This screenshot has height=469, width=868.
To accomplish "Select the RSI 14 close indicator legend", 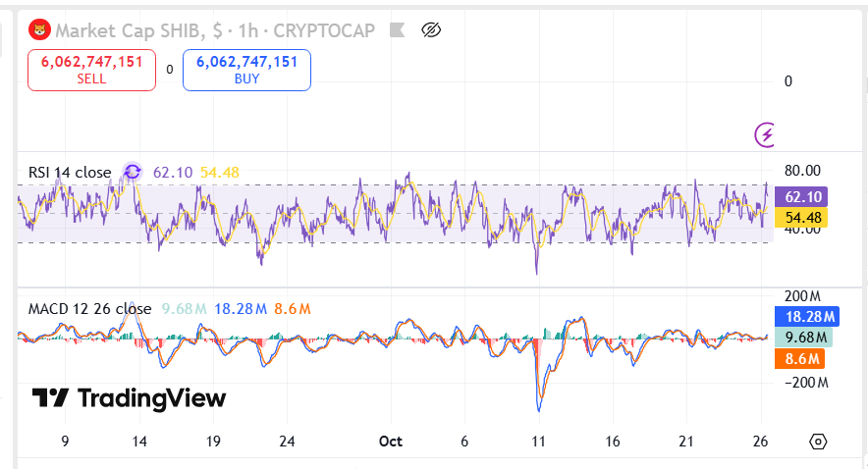I will pos(70,173).
